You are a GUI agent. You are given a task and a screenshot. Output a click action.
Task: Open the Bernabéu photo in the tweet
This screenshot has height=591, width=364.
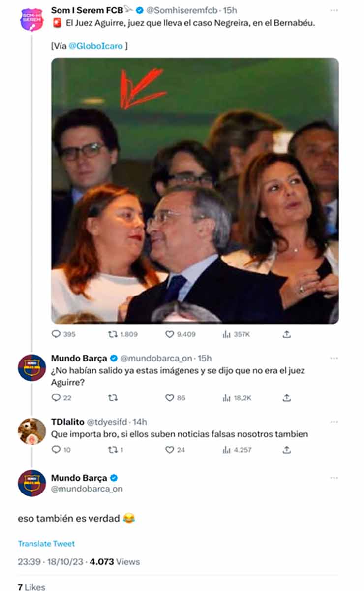click(x=195, y=191)
